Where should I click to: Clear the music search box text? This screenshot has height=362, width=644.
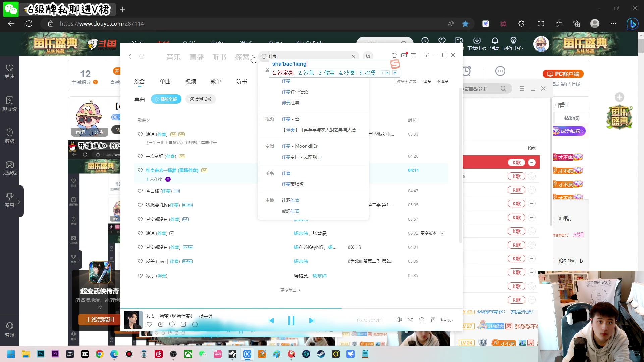(353, 56)
